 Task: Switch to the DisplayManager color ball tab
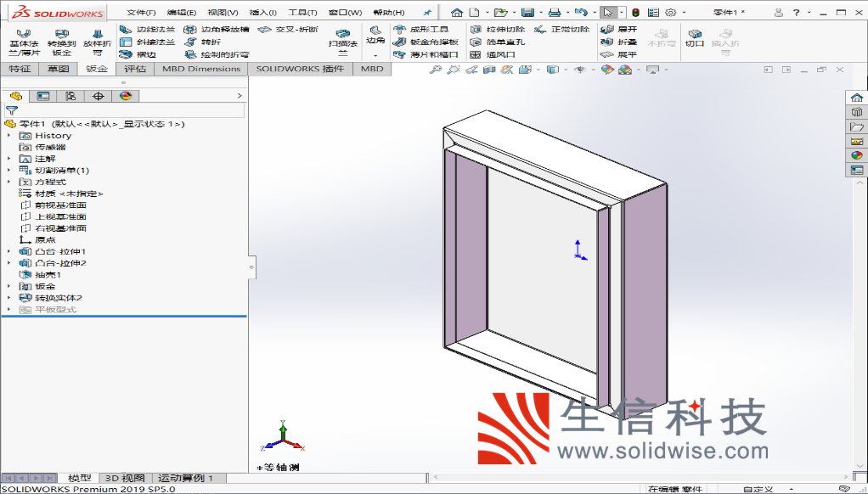[x=126, y=96]
